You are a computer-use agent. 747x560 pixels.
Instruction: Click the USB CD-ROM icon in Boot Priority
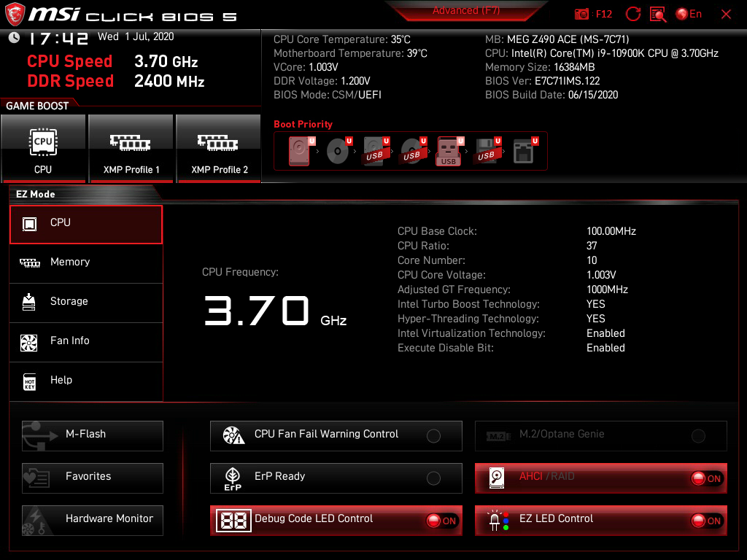point(411,149)
